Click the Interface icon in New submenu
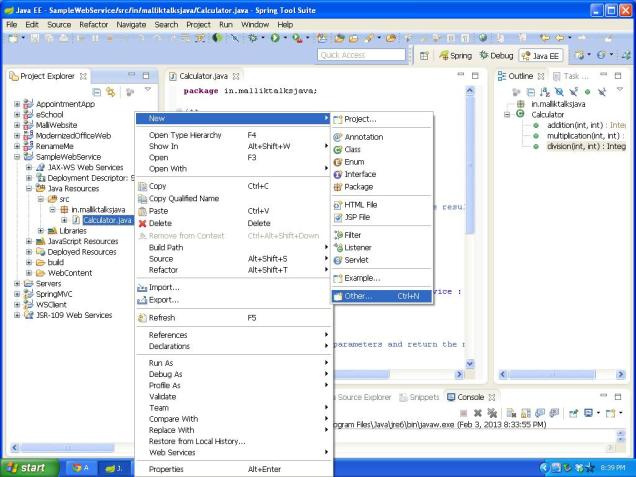 point(338,174)
